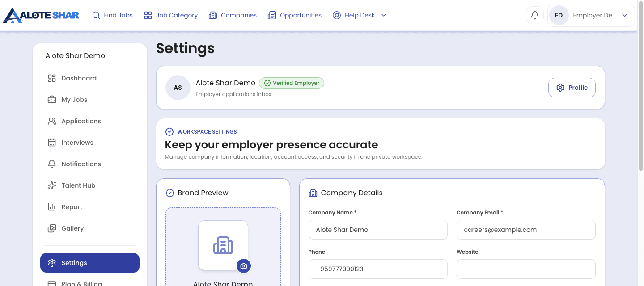This screenshot has width=644, height=286.
Task: Click the company logo placeholder building icon
Action: coord(223,245)
